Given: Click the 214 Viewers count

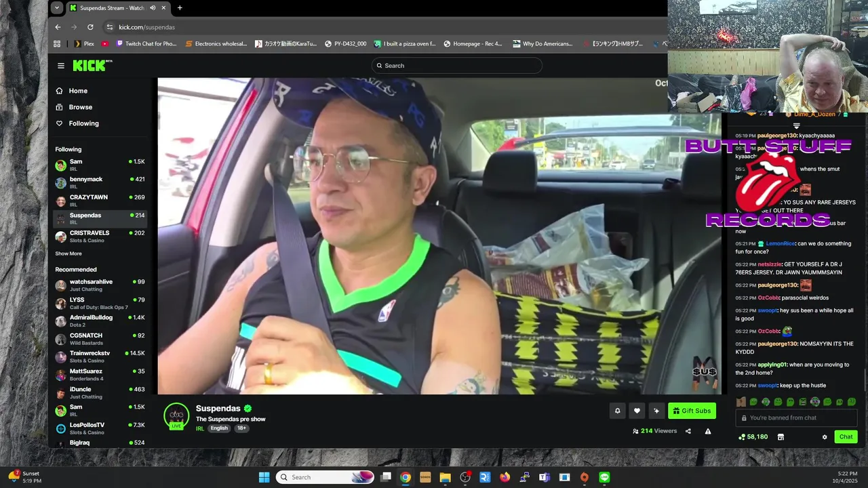Looking at the screenshot, I should [654, 431].
